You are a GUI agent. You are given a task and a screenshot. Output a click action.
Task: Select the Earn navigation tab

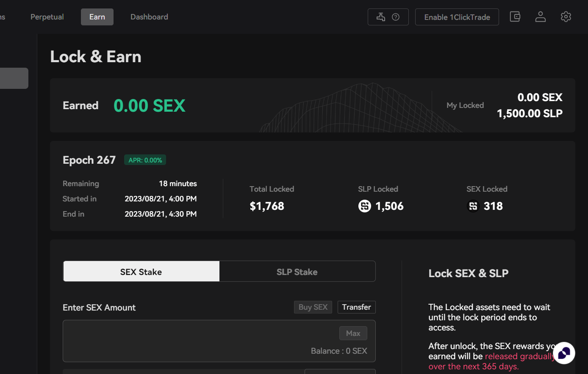pos(97,17)
